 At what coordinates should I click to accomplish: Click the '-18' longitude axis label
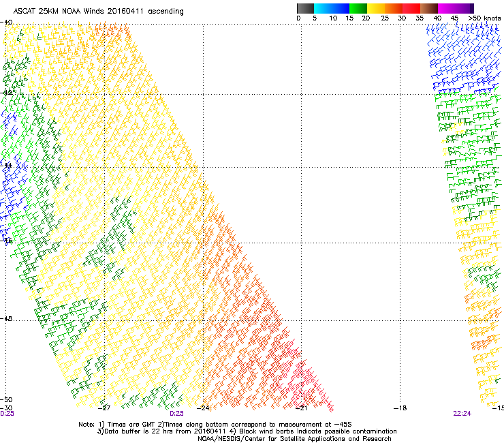[x=400, y=408]
